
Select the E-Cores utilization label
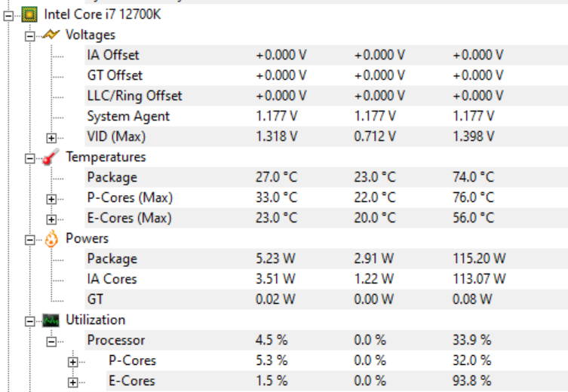click(132, 381)
